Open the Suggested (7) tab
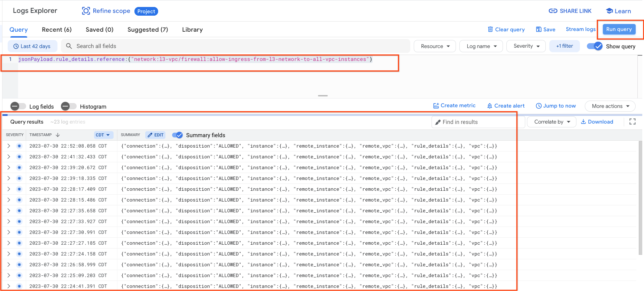Image resolution: width=644 pixels, height=291 pixels. pyautogui.click(x=148, y=30)
